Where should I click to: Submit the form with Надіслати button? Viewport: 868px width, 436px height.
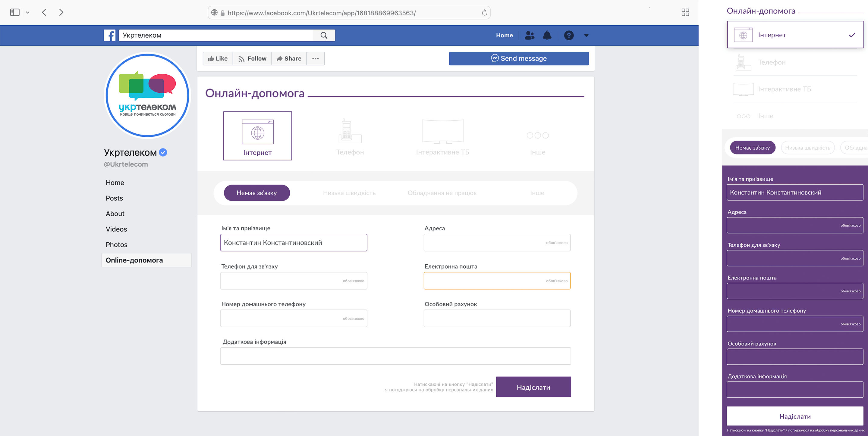point(533,387)
